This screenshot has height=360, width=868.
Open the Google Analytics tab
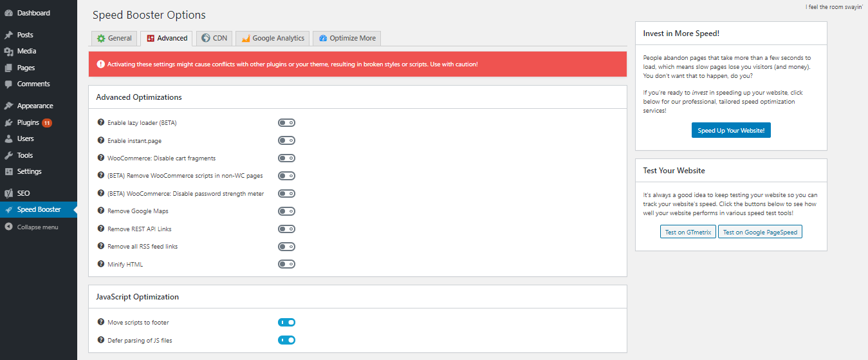272,38
